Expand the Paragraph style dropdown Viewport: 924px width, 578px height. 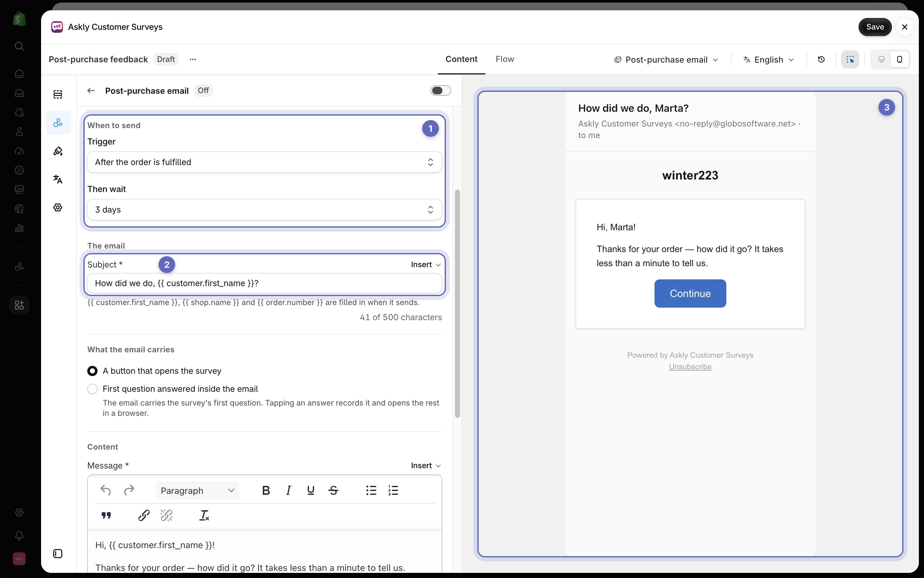coord(197,490)
